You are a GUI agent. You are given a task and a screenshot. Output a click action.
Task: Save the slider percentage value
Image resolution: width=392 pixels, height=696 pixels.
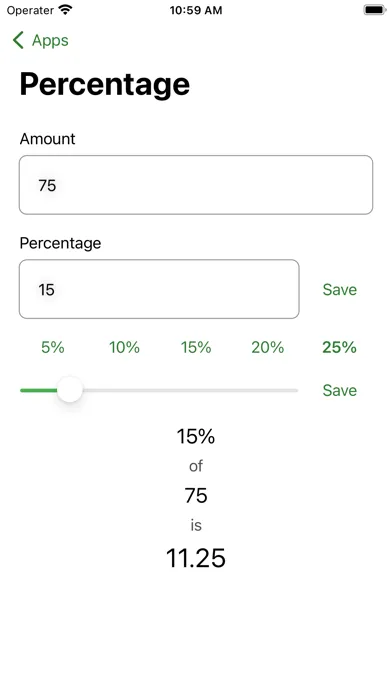click(x=340, y=390)
